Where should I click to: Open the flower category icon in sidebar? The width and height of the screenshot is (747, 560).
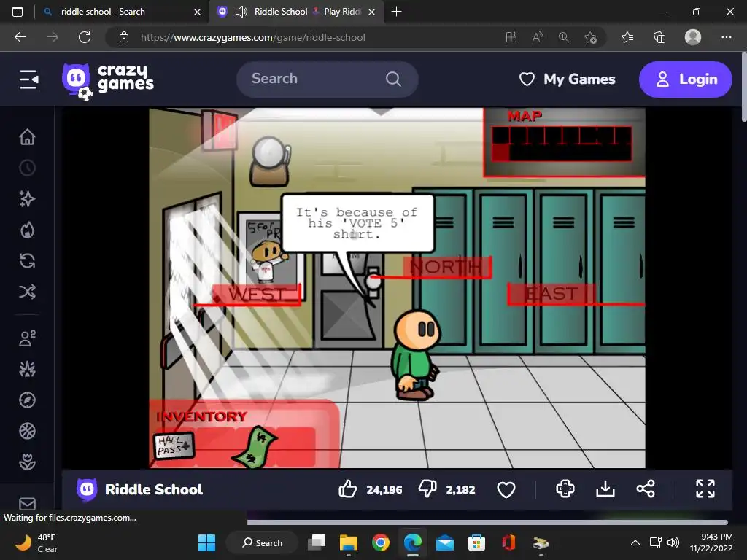point(27,462)
